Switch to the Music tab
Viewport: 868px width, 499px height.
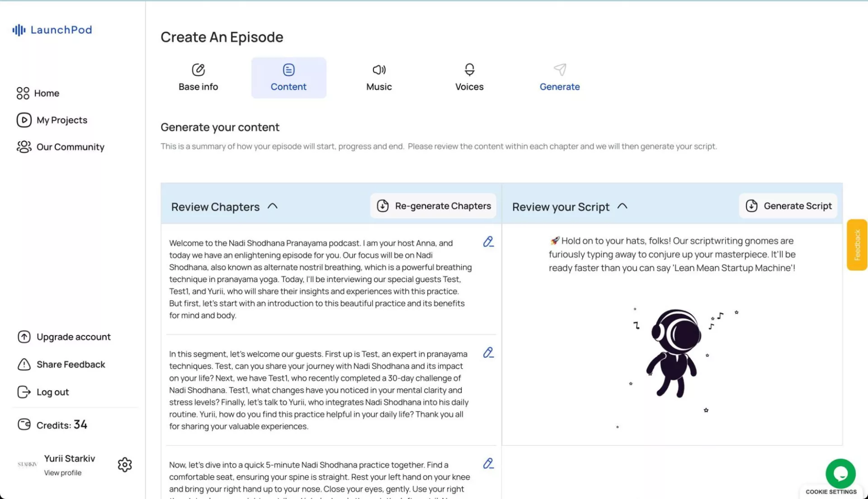click(x=379, y=78)
